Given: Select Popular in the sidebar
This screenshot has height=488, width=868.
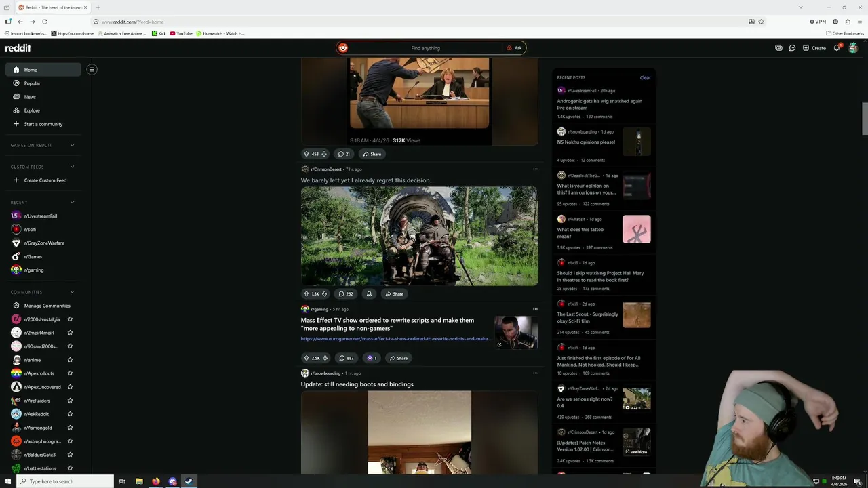Looking at the screenshot, I should (x=43, y=83).
